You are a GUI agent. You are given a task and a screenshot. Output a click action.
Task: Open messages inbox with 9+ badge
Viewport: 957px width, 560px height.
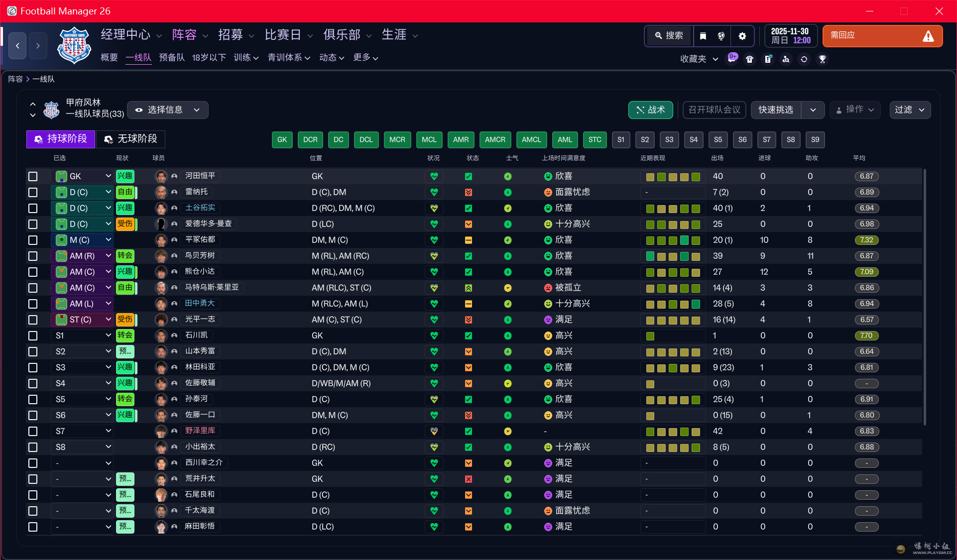(732, 59)
